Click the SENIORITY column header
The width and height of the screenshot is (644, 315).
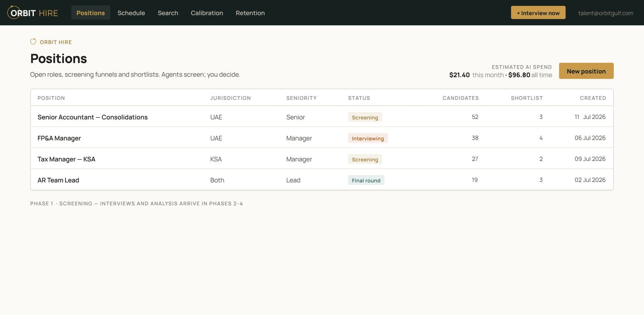click(x=301, y=98)
